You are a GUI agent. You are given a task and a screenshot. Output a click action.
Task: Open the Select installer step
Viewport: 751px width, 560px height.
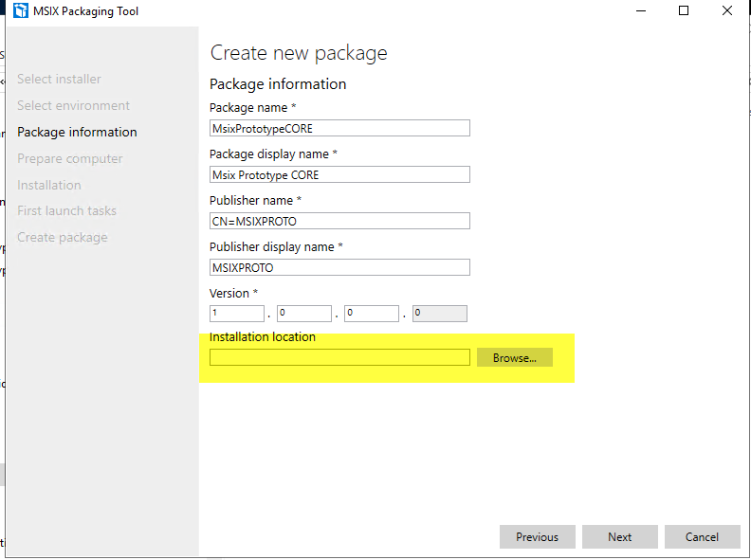(x=59, y=79)
